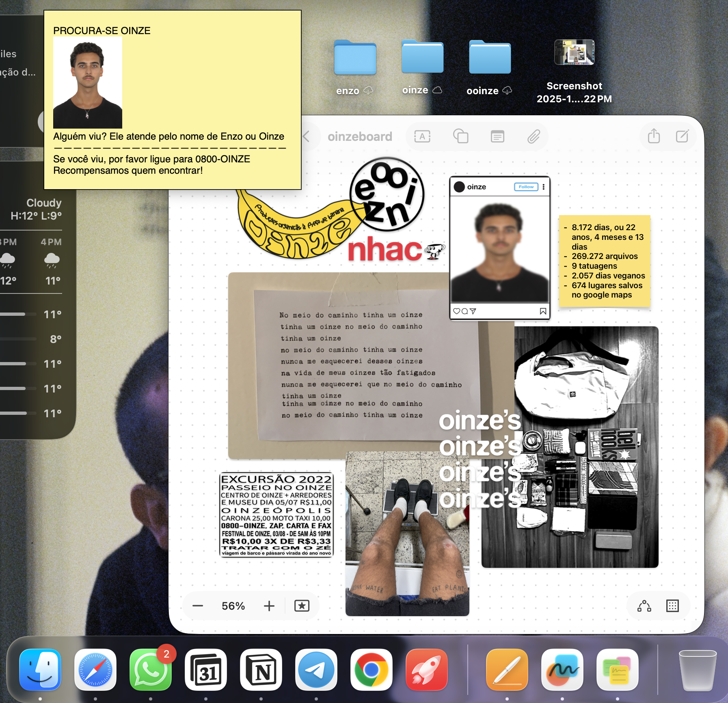Screen dimensions: 728x703
Task: Like the oinze post with the heart icon
Action: coord(456,311)
